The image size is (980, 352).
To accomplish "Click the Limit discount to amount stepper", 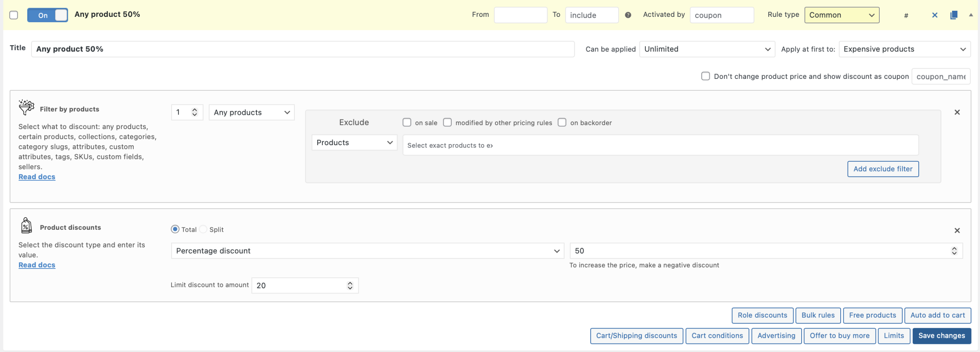I will (350, 285).
